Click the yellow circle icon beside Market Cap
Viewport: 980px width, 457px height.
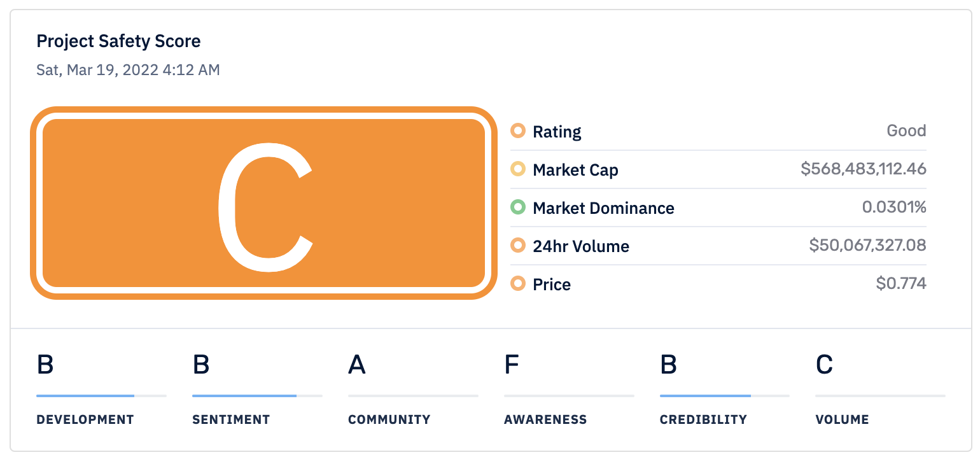(x=518, y=169)
